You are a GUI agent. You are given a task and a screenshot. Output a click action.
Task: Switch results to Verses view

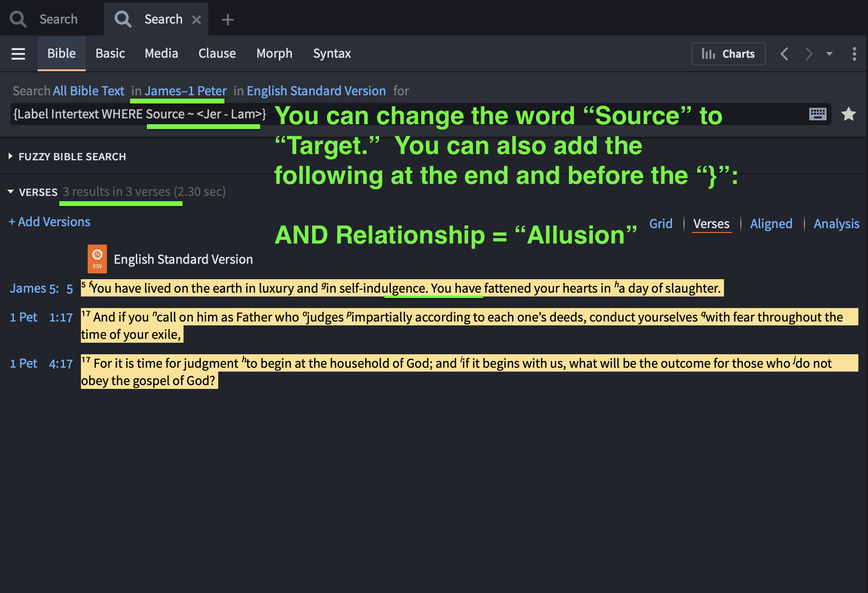click(x=711, y=224)
